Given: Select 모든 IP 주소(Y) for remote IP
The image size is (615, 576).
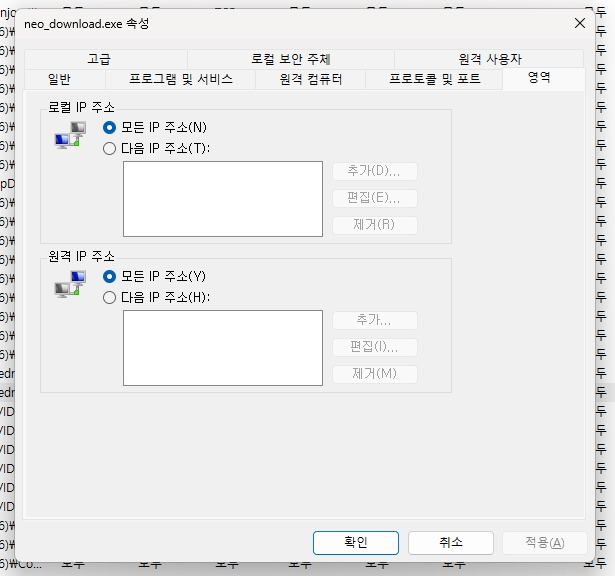Looking at the screenshot, I should [x=109, y=276].
